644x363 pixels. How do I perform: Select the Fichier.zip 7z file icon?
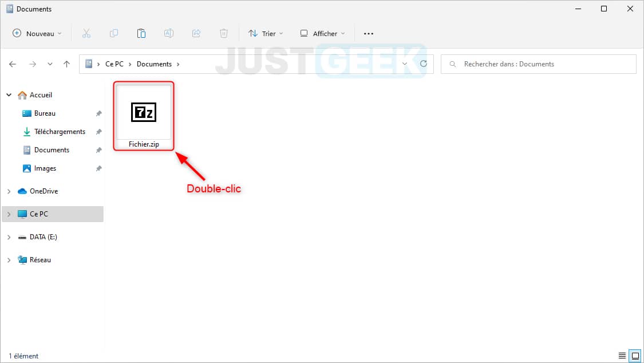[144, 112]
